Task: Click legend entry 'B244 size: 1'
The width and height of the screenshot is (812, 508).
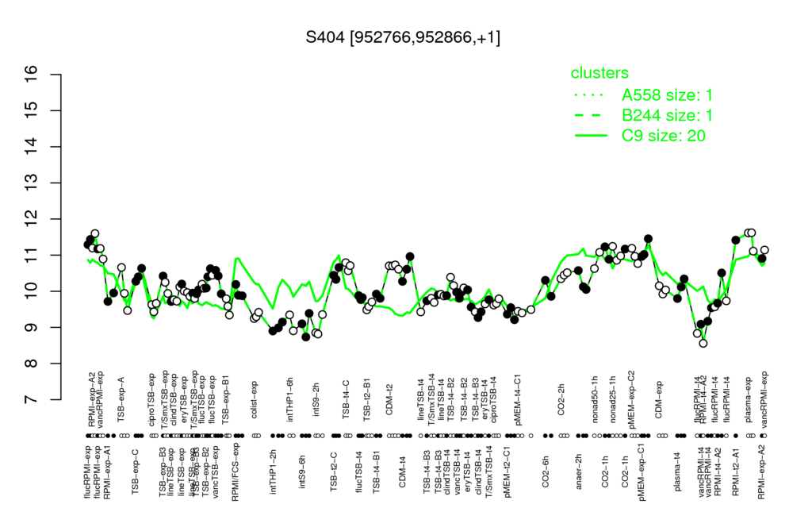Action: [x=667, y=115]
